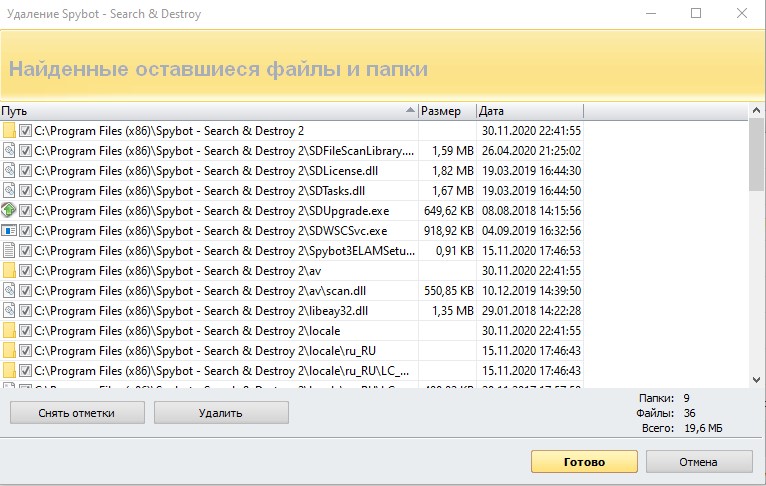Uncheck the SDFileScanLibrary file checkbox
This screenshot has height=486, width=766.
[25, 151]
